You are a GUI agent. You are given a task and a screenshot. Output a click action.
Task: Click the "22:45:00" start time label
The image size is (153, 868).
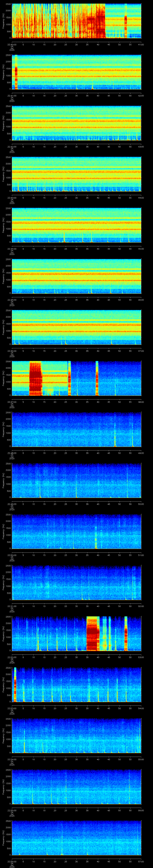pos(12,300)
